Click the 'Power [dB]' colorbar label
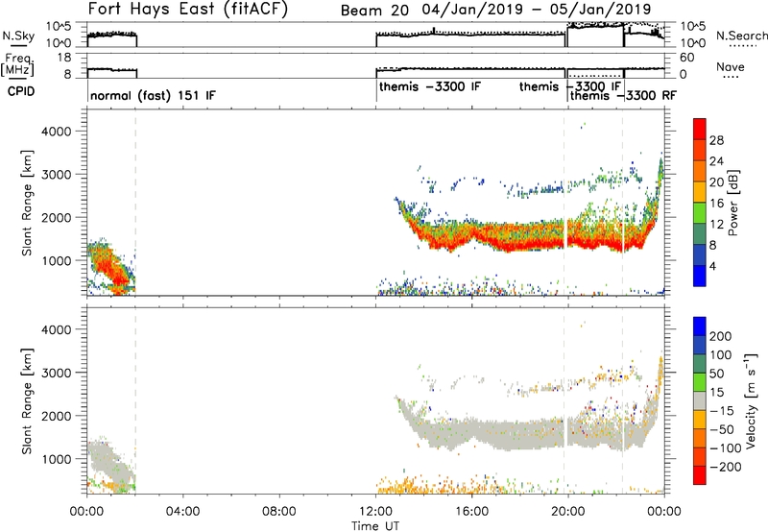The width and height of the screenshot is (768, 532). coord(732,203)
